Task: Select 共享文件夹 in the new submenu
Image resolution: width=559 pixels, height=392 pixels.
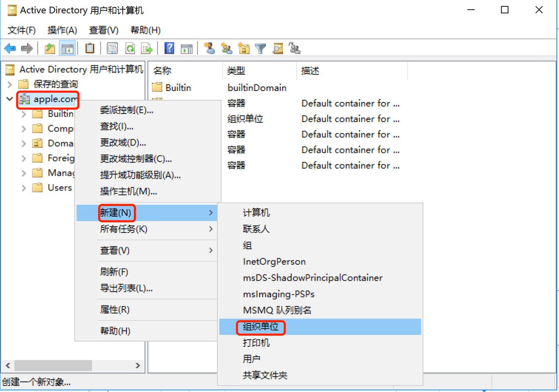Action: coord(320,375)
